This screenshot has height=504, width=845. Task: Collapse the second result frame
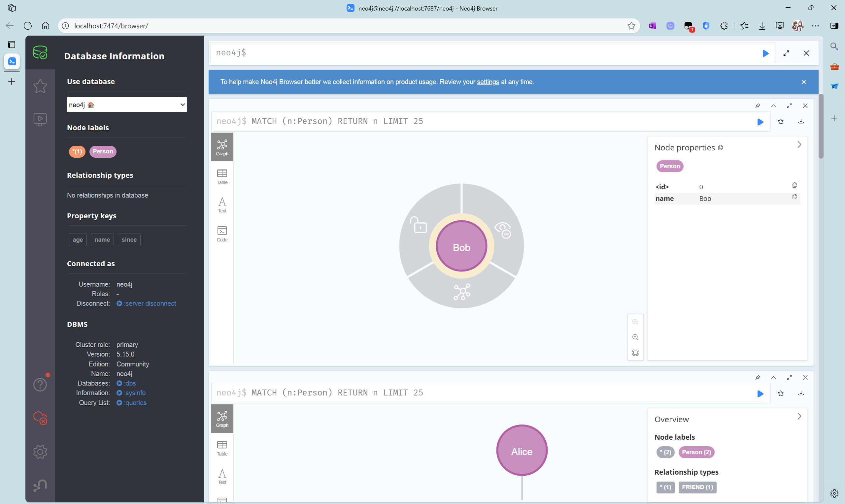click(x=773, y=378)
